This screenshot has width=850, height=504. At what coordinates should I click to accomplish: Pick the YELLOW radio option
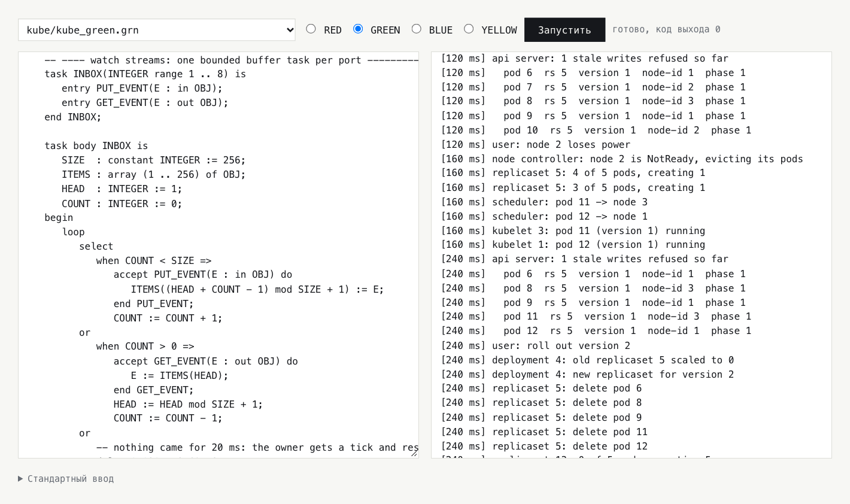point(469,29)
